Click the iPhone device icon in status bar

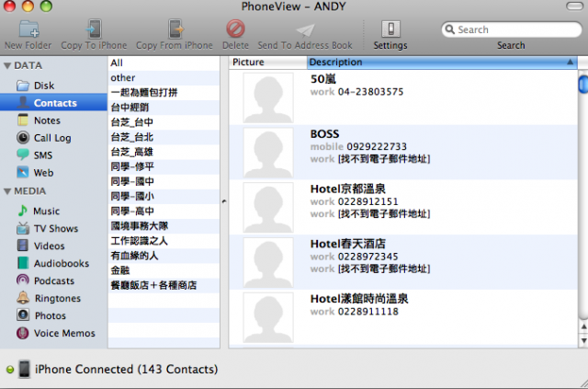coord(25,369)
